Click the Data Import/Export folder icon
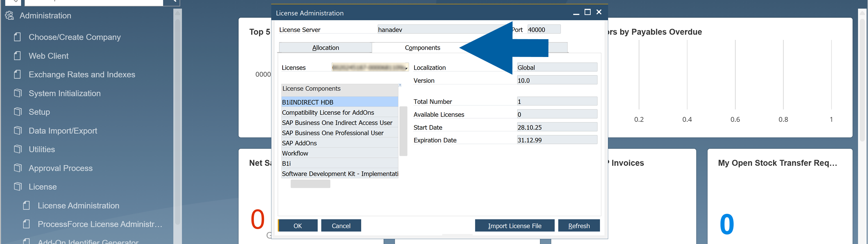 point(17,131)
